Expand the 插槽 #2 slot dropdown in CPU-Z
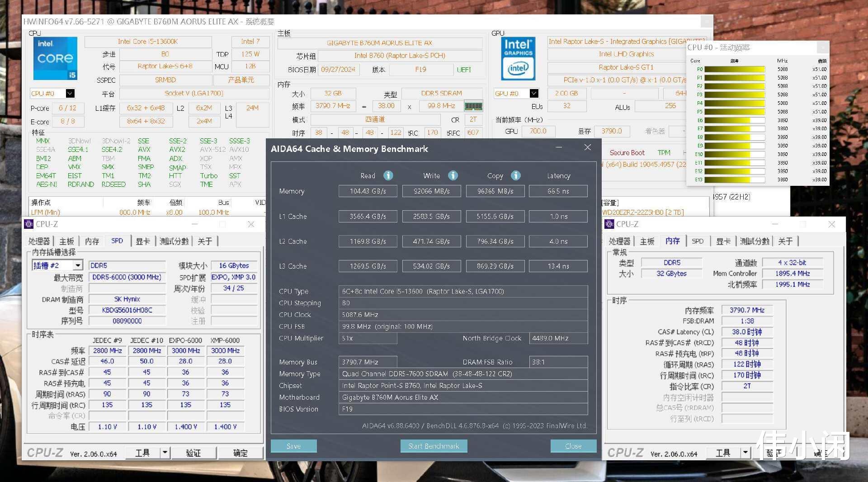This screenshot has width=868, height=482. tap(78, 265)
